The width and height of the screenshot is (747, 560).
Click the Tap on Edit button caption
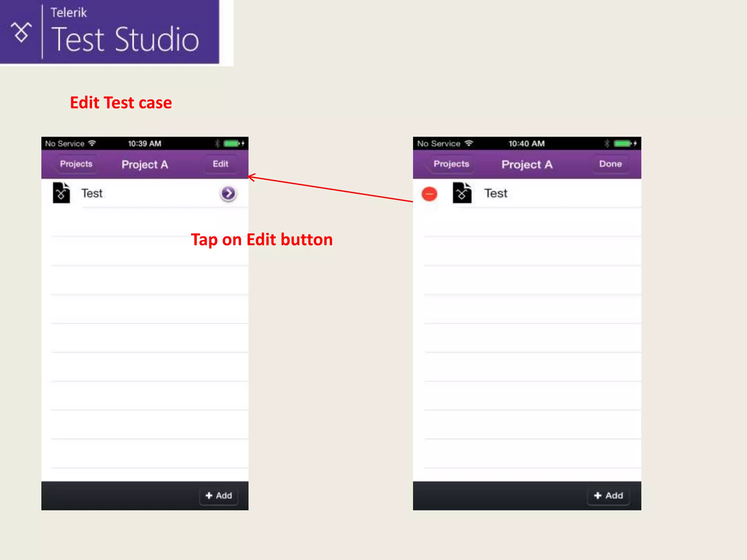coord(262,240)
